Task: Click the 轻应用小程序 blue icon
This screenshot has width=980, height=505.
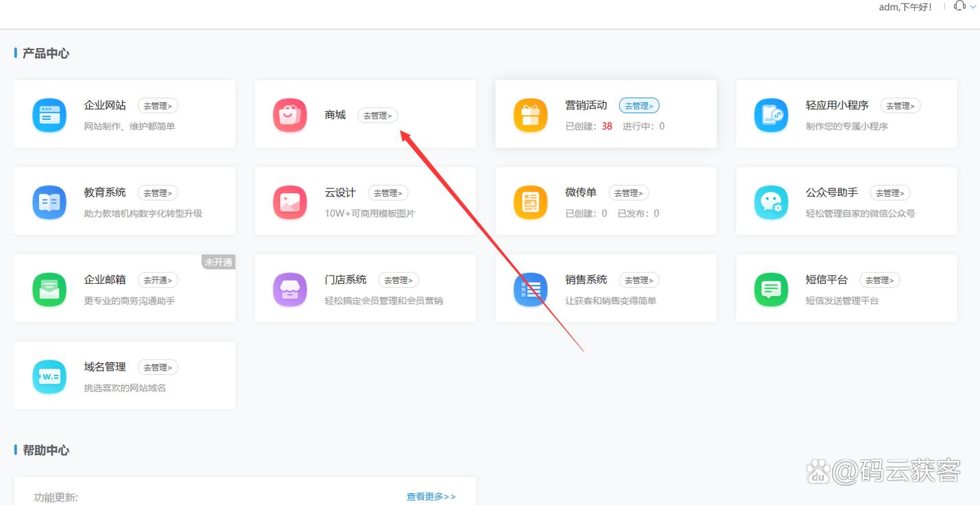Action: [771, 115]
